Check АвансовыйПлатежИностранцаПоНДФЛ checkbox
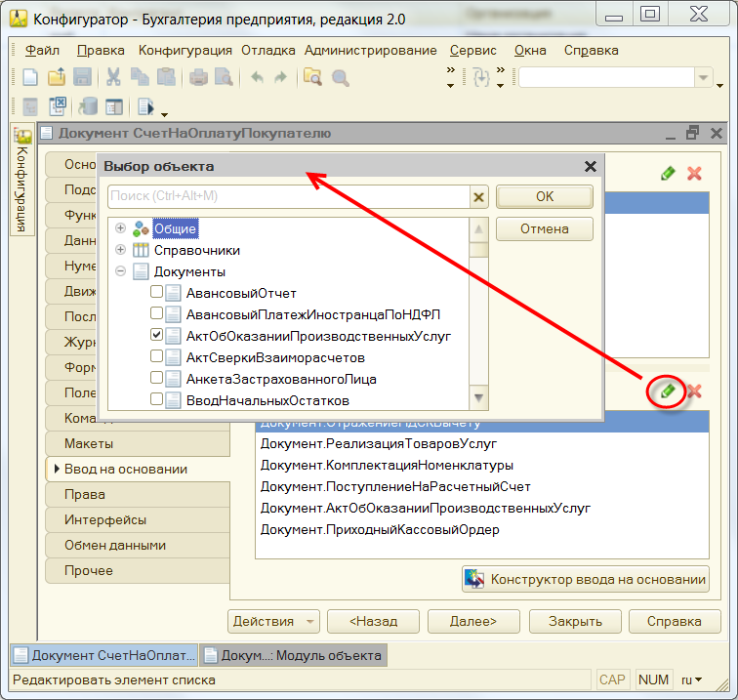738x700 pixels. pos(157,313)
